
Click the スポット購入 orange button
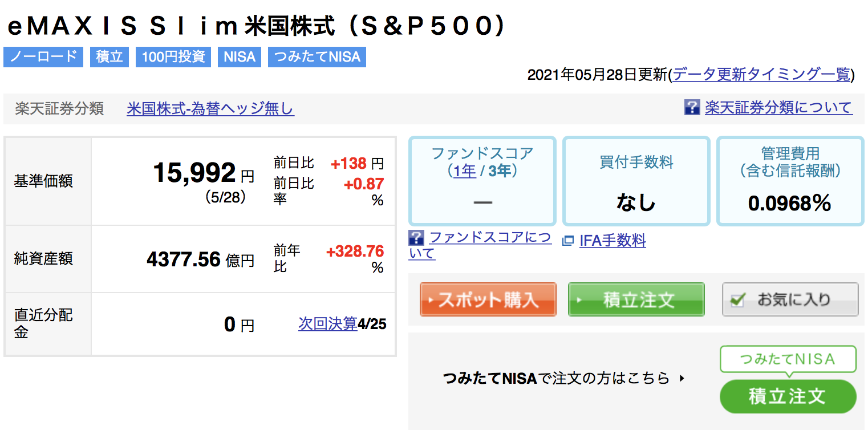tap(488, 299)
